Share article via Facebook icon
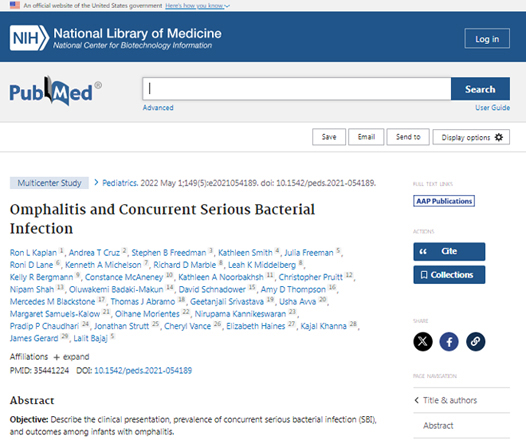Image resolution: width=526 pixels, height=440 pixels. (x=449, y=342)
